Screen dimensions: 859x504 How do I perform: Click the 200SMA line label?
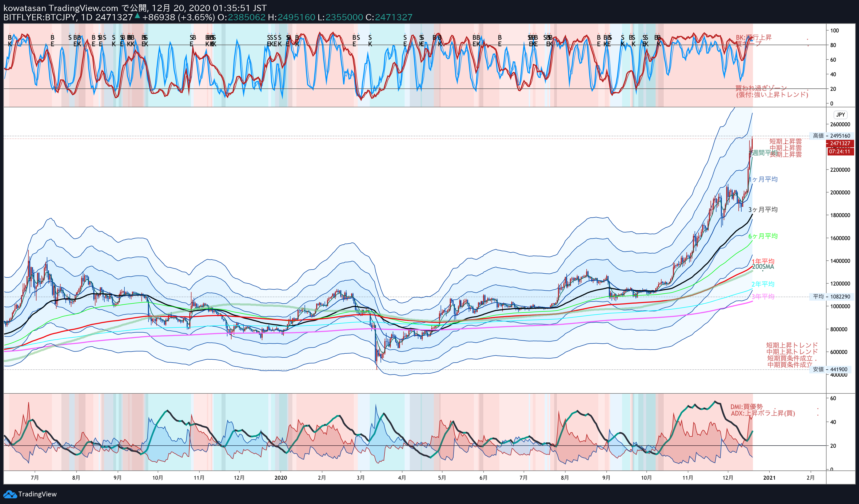pyautogui.click(x=763, y=267)
